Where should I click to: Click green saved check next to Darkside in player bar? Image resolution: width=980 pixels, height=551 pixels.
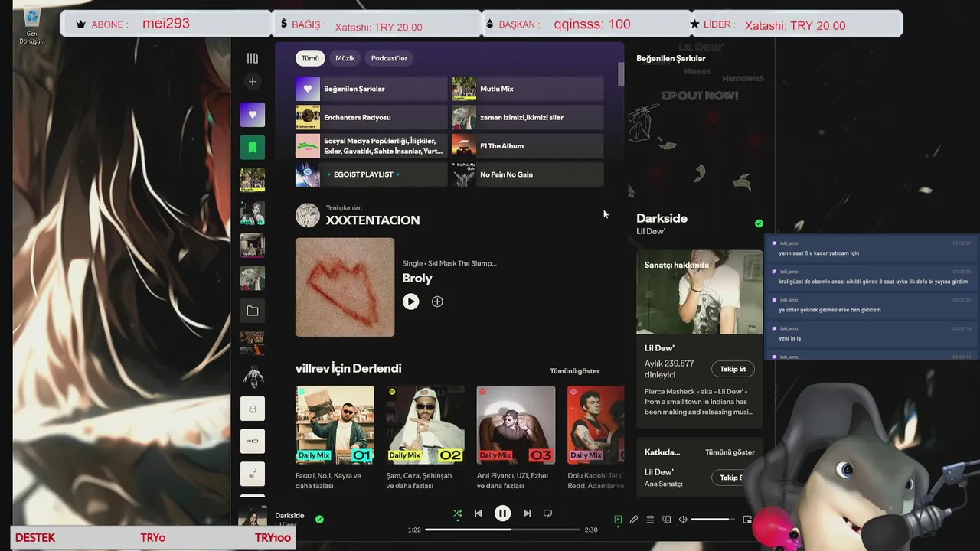pos(319,519)
